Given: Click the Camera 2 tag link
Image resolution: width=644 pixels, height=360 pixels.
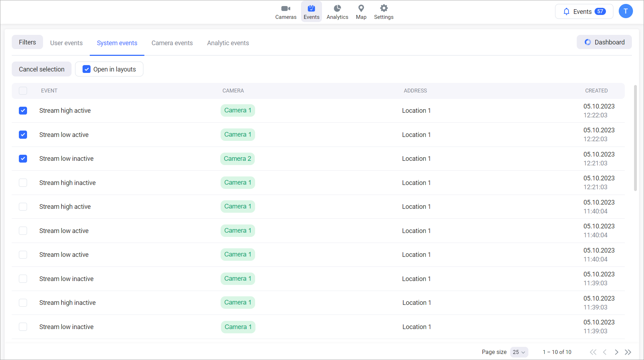Looking at the screenshot, I should click(x=237, y=159).
